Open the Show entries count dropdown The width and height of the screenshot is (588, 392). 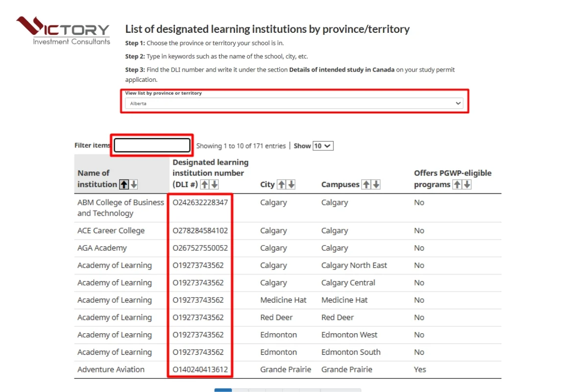pos(323,146)
